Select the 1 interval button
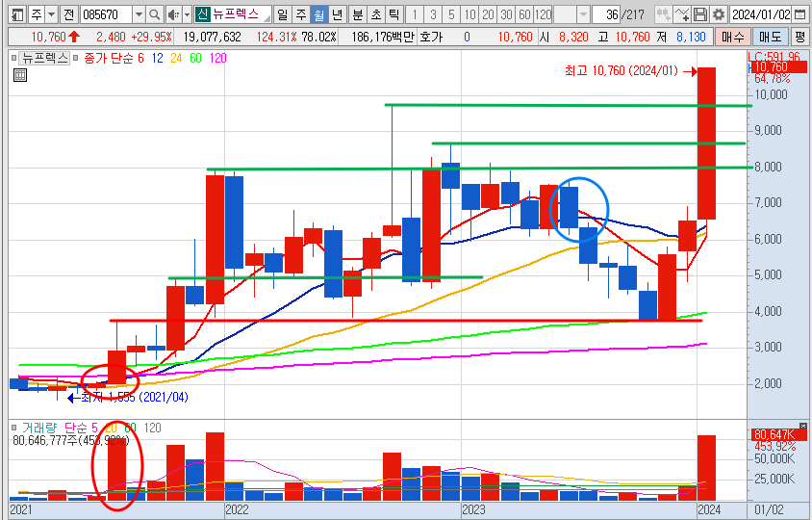The image size is (812, 520). tap(415, 14)
